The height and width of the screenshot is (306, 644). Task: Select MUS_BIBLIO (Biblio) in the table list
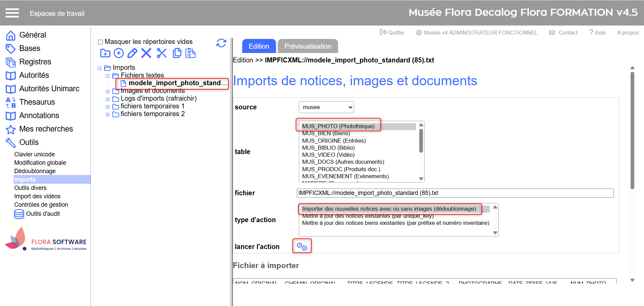pos(328,148)
